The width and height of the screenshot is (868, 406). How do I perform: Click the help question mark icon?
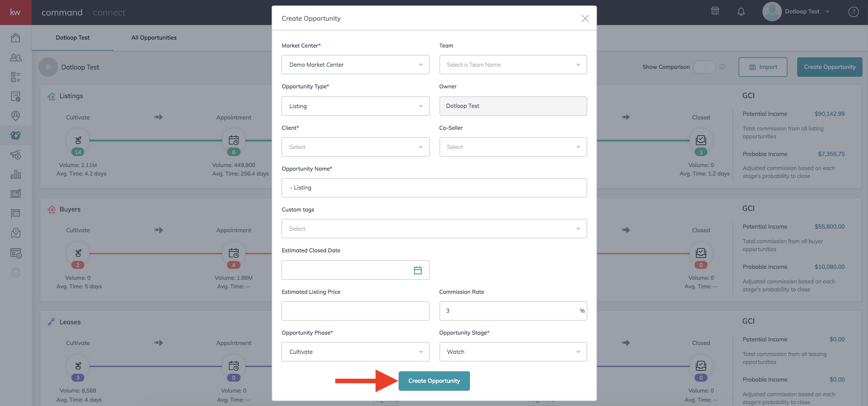coord(854,12)
